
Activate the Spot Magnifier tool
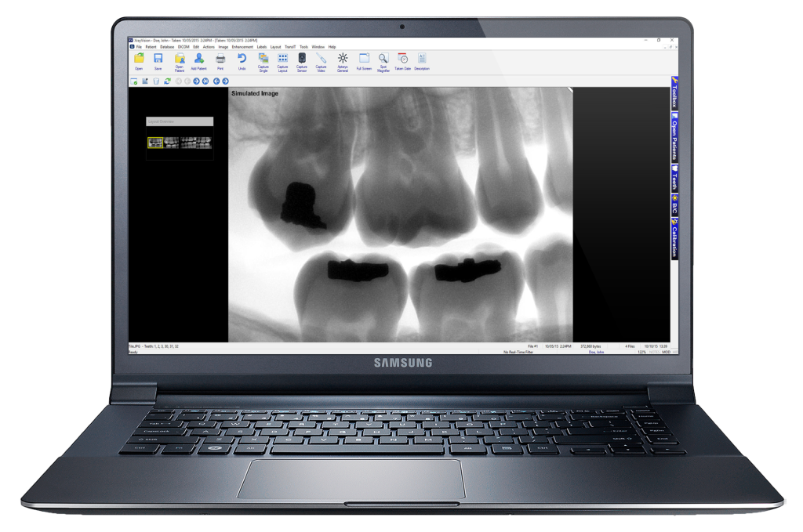point(383,60)
